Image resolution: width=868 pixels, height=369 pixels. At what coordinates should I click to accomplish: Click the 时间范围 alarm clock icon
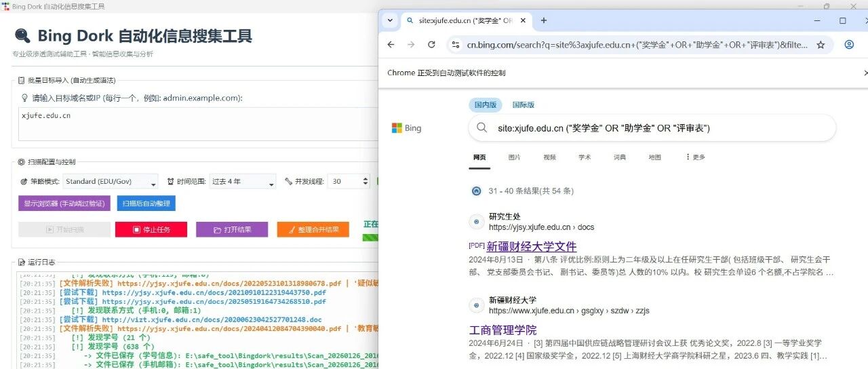(x=170, y=182)
